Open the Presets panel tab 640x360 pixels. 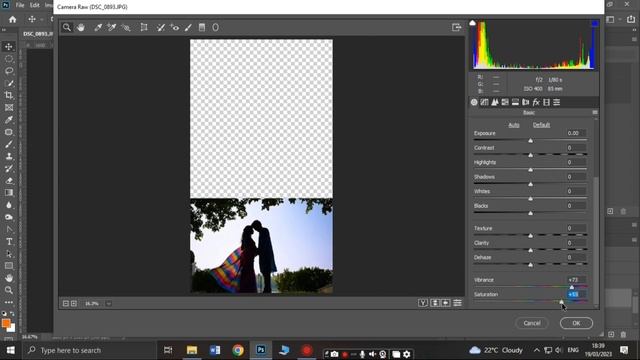coord(557,102)
